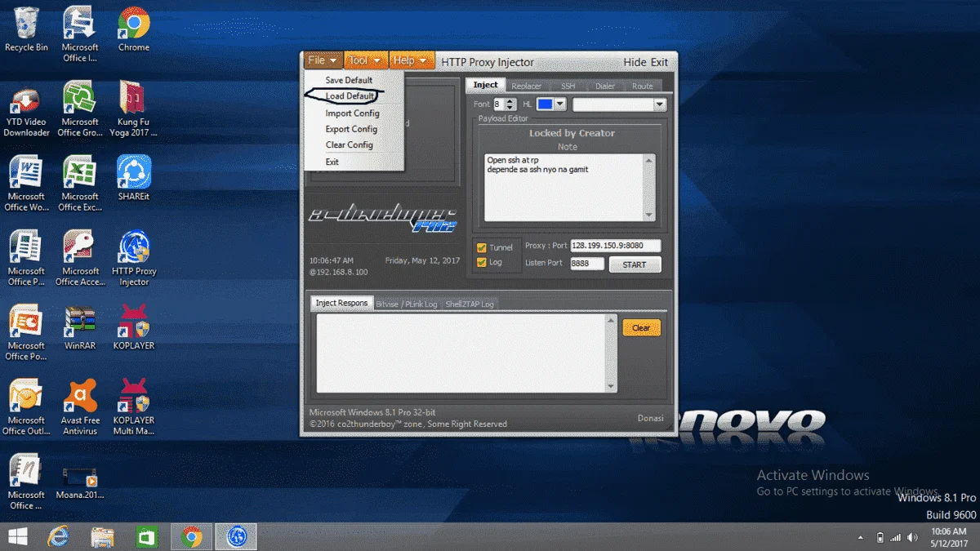The image size is (980, 551).
Task: Expand the HL color dropdown arrow
Action: point(560,104)
